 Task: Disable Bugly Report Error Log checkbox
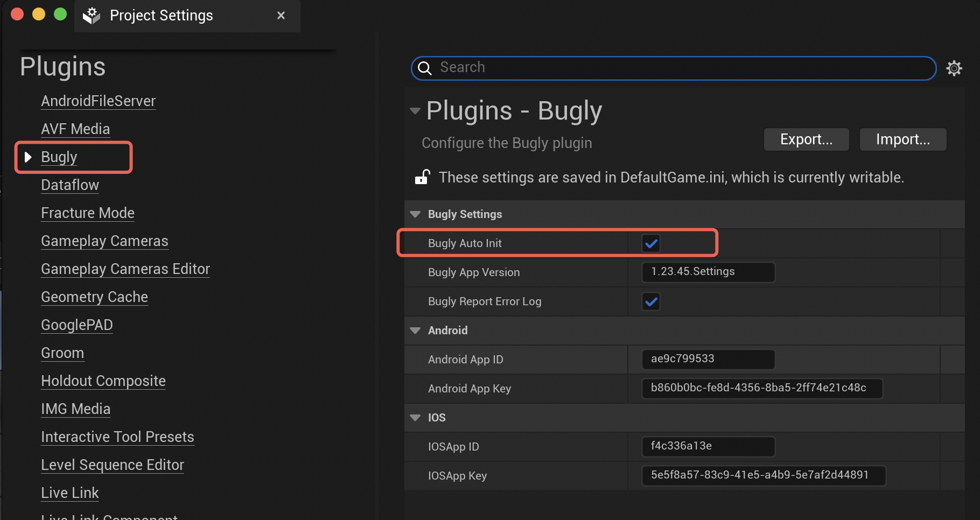tap(651, 301)
